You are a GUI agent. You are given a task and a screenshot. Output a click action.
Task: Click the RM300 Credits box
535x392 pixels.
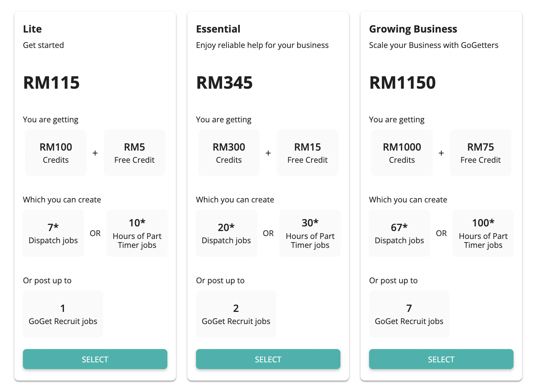tap(229, 153)
